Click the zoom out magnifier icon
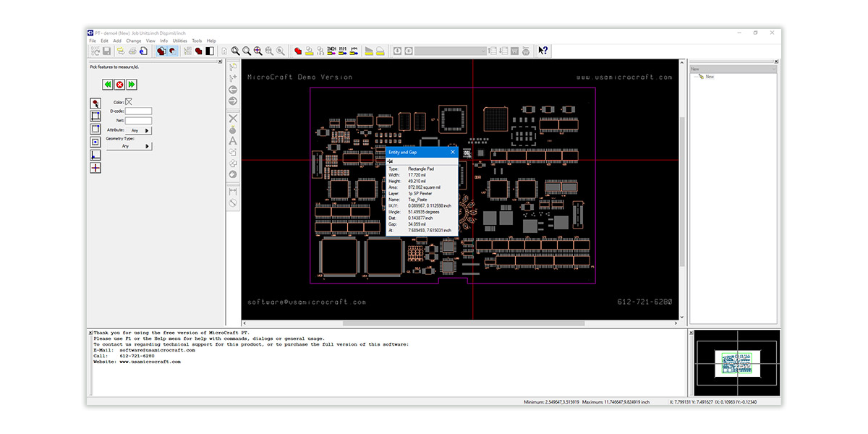 tap(246, 51)
